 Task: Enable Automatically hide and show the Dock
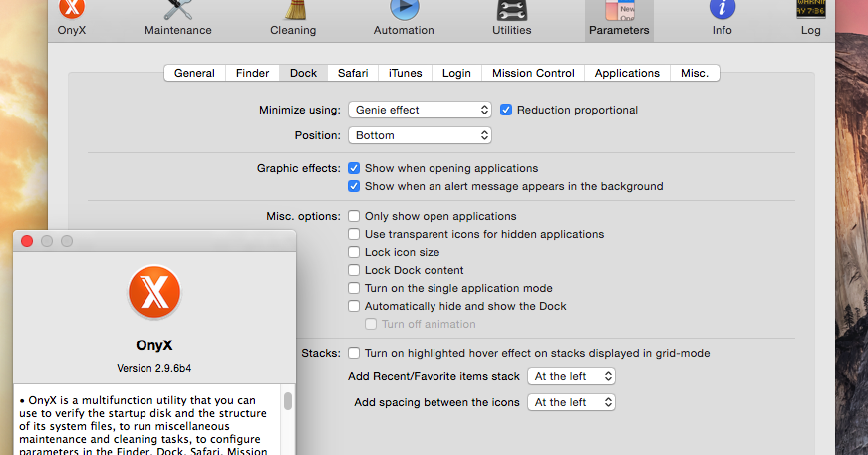[354, 306]
